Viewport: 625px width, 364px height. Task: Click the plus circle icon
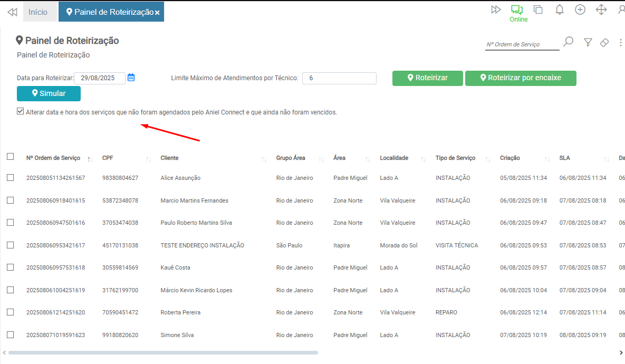click(x=580, y=9)
